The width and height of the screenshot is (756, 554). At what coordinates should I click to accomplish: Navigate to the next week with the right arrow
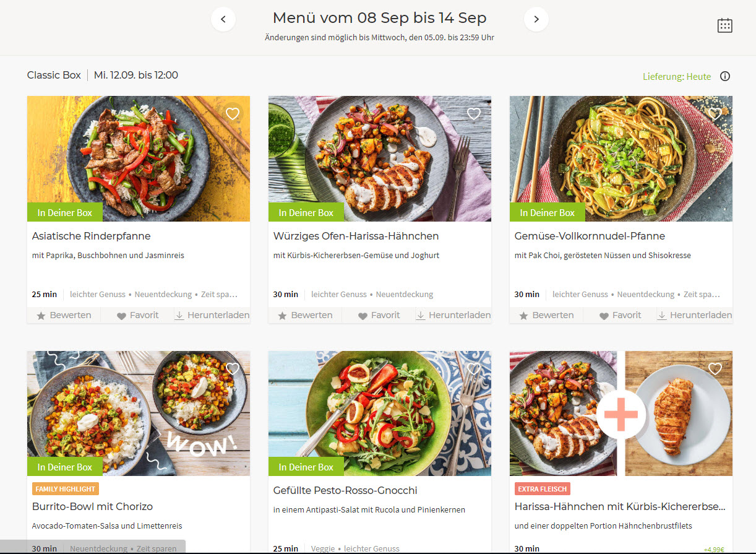point(536,19)
